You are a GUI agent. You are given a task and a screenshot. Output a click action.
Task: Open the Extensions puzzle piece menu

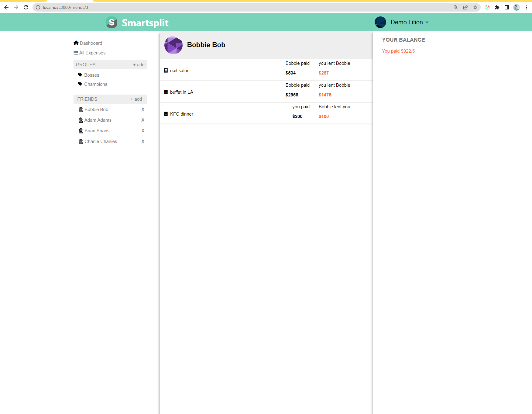497,7
